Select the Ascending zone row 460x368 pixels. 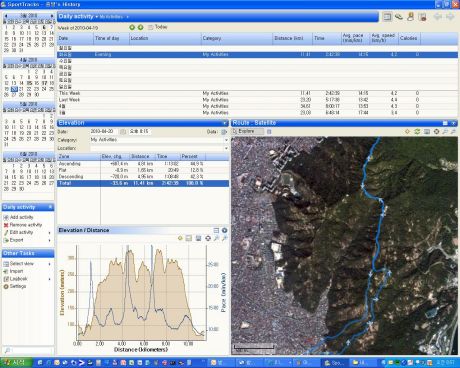(x=143, y=164)
